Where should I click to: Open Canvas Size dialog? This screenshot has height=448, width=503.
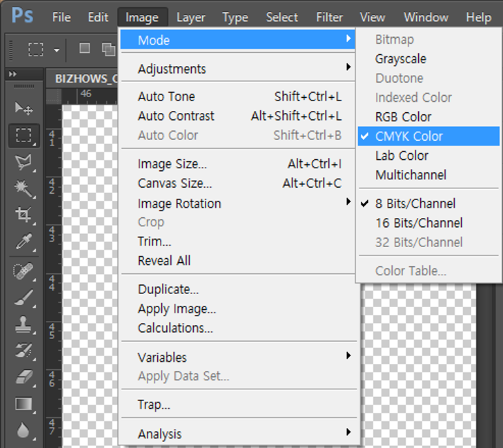pyautogui.click(x=237, y=183)
